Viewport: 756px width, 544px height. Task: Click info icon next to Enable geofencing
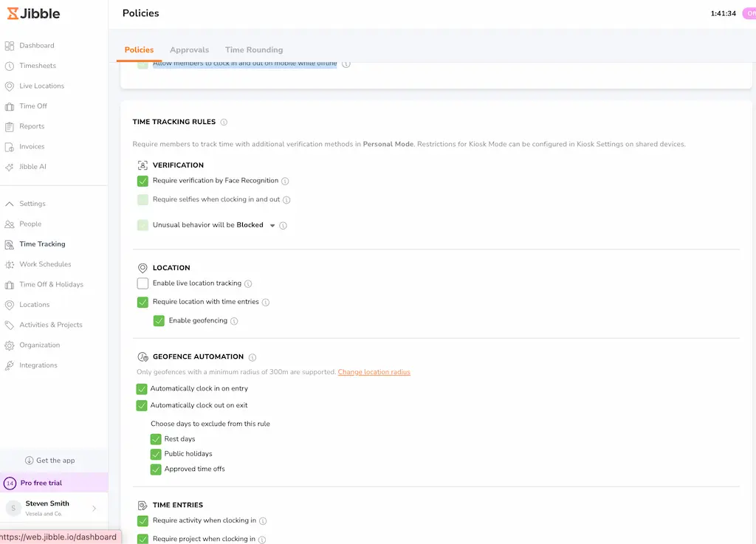pos(234,321)
